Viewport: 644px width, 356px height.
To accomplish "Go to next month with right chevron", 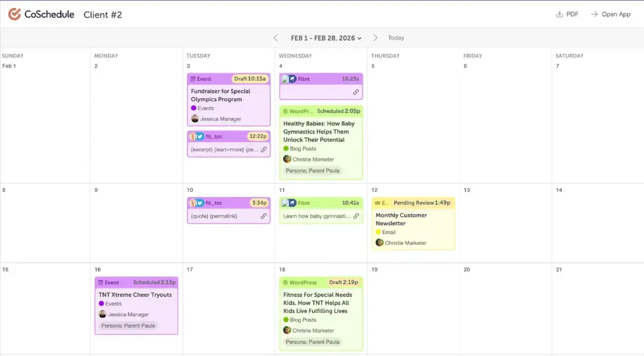I will [x=375, y=38].
